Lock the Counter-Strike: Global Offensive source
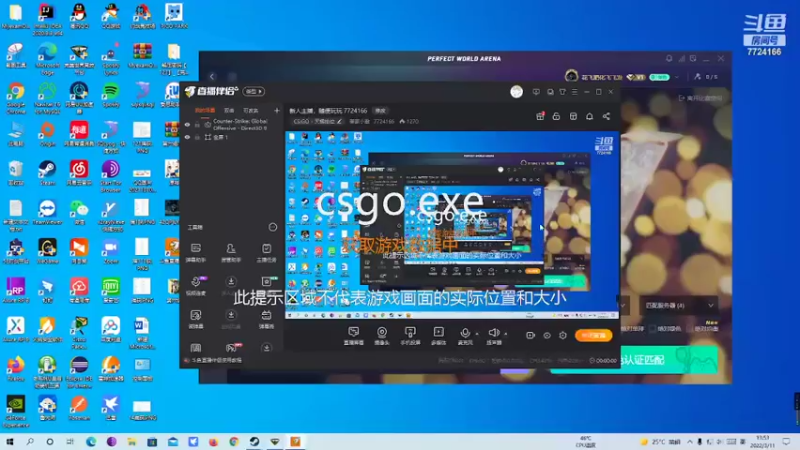 click(197, 125)
